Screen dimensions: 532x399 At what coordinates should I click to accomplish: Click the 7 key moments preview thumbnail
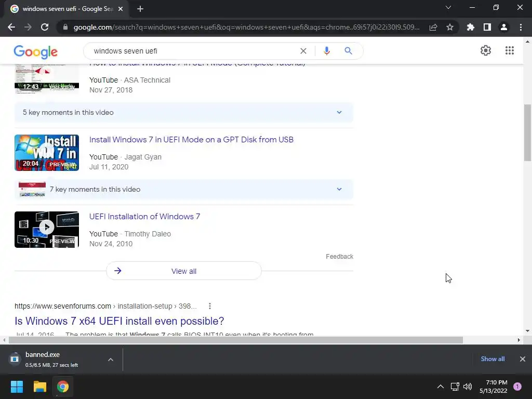point(32,189)
